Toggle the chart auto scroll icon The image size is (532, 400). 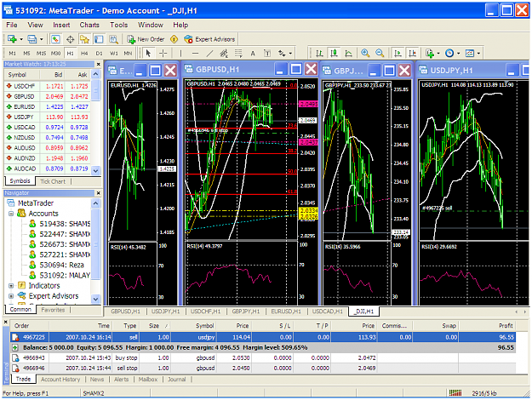click(x=398, y=54)
